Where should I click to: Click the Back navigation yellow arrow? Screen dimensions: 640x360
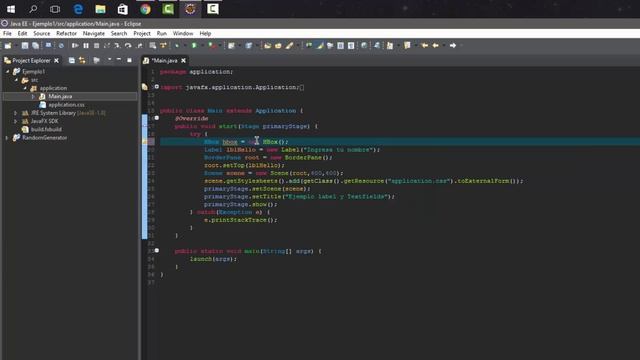(x=436, y=46)
